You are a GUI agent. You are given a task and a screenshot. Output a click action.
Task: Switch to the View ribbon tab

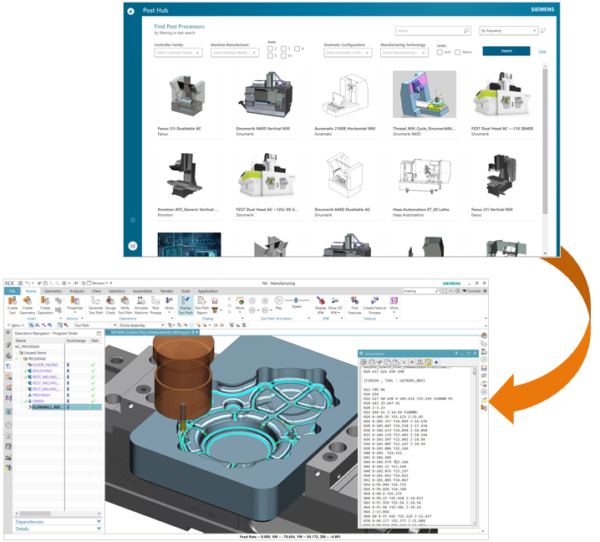(x=96, y=291)
